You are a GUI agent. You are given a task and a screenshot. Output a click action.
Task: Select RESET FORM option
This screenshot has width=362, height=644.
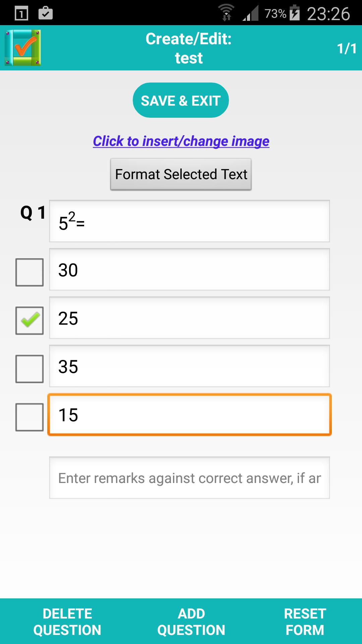tap(304, 622)
